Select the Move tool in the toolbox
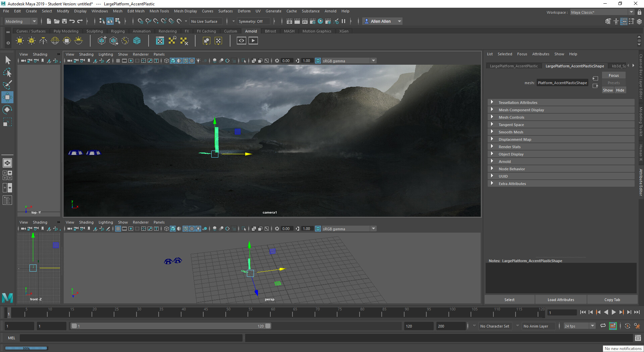644x352 pixels. point(7,97)
